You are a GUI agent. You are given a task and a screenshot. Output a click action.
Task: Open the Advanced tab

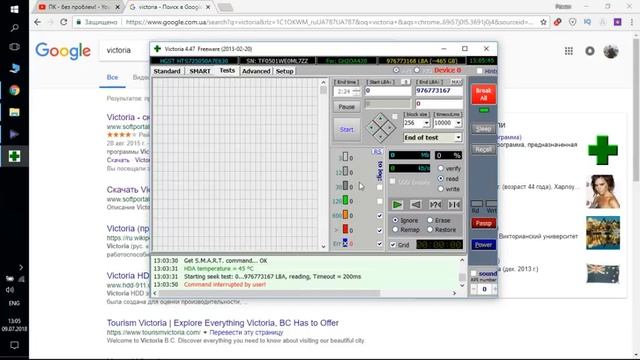tap(256, 71)
